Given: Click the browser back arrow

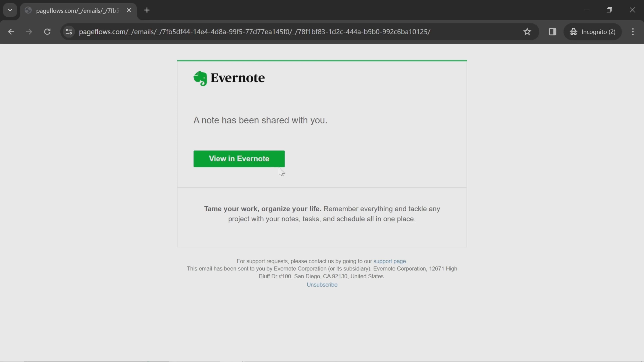Looking at the screenshot, I should click(11, 32).
